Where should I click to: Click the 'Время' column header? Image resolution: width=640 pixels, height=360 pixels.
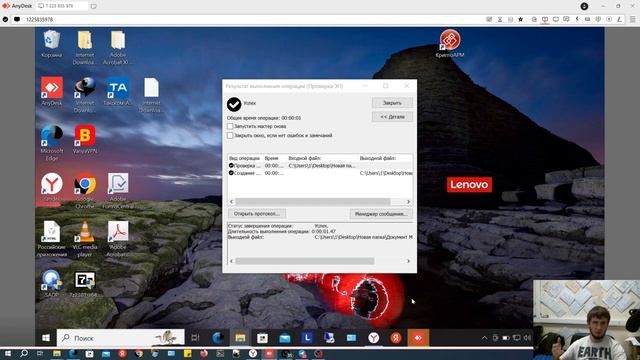point(271,158)
